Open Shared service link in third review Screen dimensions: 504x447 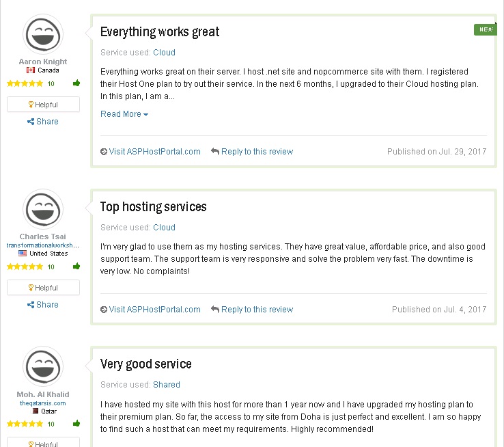point(167,385)
